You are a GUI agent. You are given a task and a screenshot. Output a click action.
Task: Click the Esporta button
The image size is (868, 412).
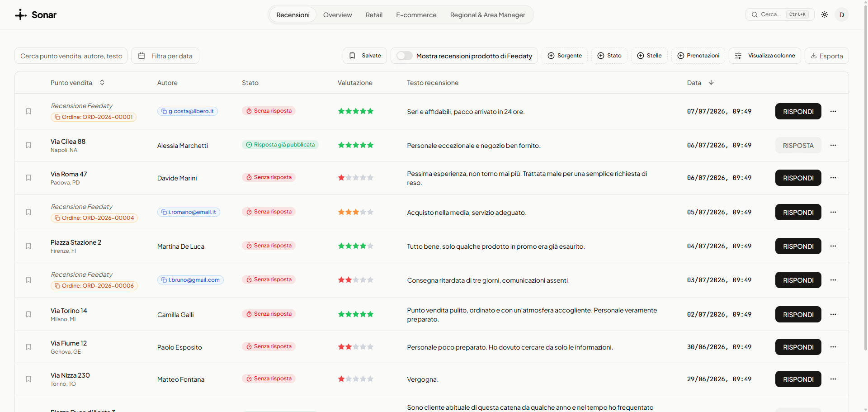point(826,56)
